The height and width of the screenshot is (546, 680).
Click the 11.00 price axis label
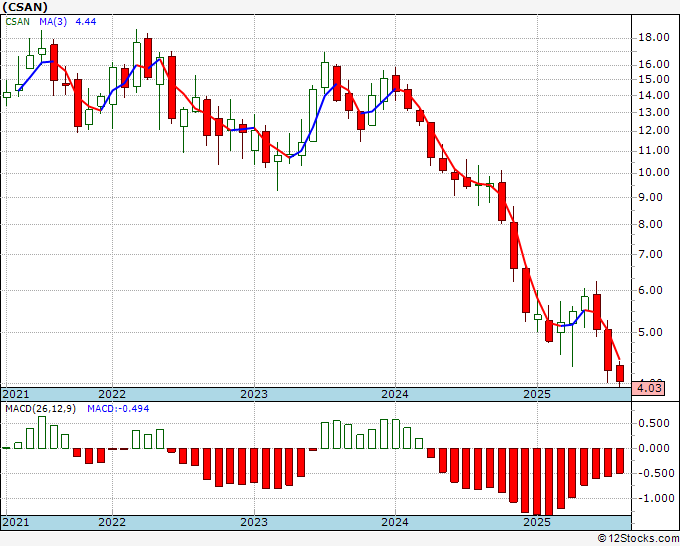tap(654, 150)
